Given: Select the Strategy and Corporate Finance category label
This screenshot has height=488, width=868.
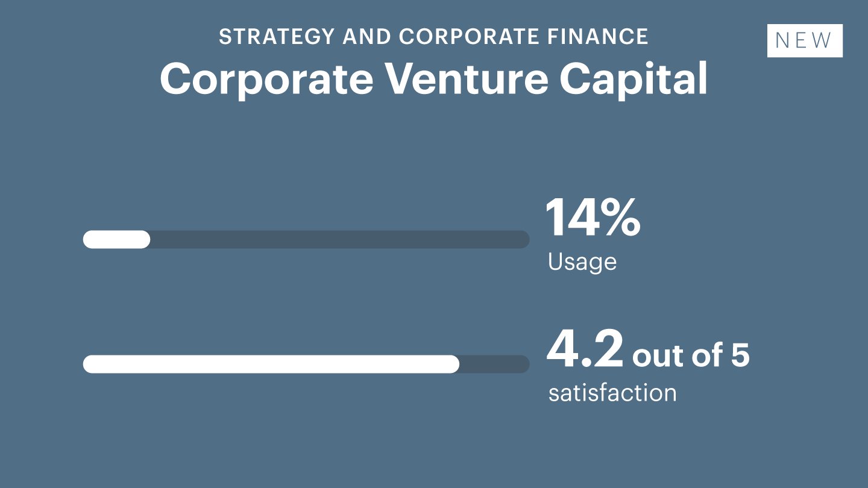Looking at the screenshot, I should [433, 37].
